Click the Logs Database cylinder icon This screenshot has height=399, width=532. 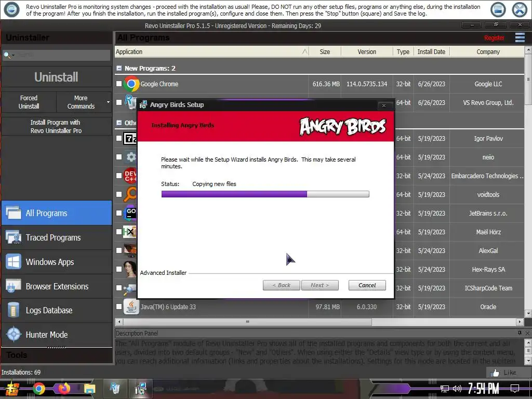pos(14,310)
